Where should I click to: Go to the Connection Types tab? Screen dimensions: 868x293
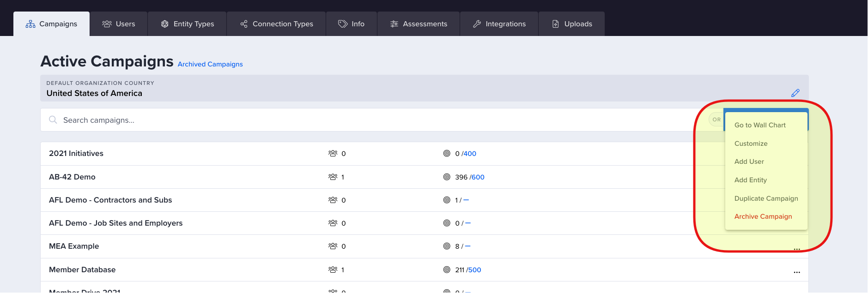click(x=276, y=24)
